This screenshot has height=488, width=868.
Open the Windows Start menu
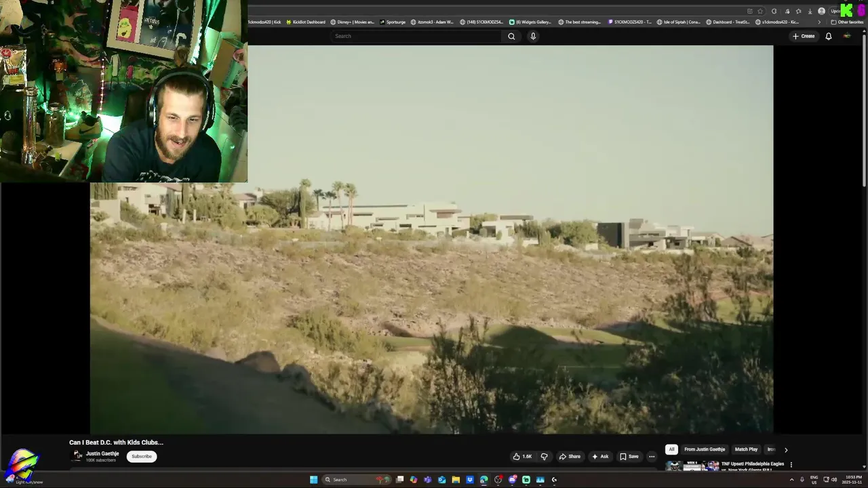pos(313,479)
